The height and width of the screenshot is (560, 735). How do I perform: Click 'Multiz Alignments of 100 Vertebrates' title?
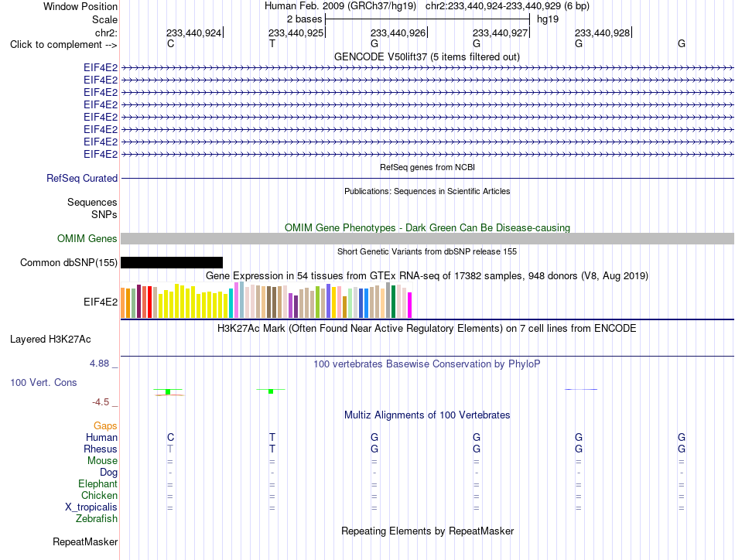pos(427,415)
